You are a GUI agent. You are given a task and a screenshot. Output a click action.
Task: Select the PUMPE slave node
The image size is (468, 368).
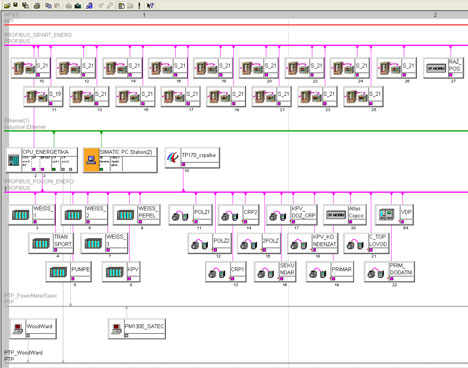click(69, 272)
